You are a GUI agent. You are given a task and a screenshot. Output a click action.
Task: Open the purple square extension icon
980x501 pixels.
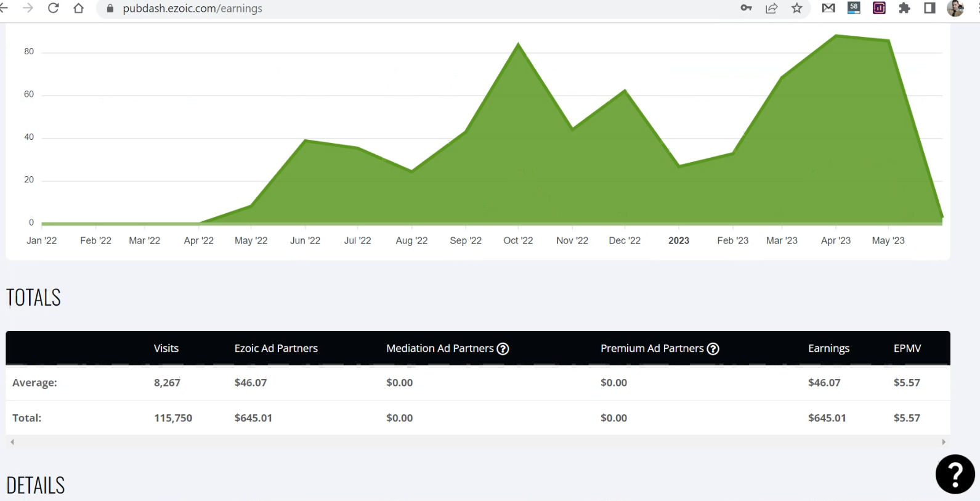879,8
